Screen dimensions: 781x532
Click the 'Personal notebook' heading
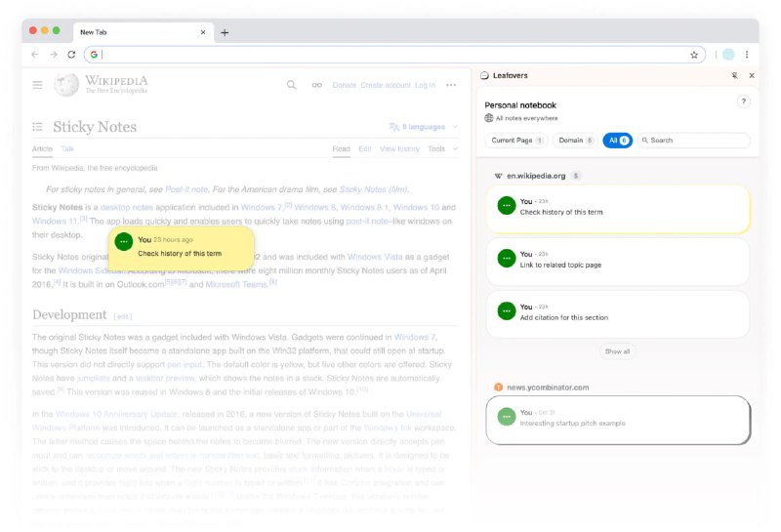point(520,105)
